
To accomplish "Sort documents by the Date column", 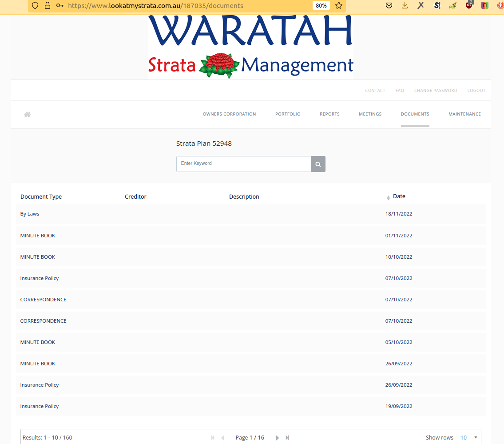I will (x=399, y=196).
